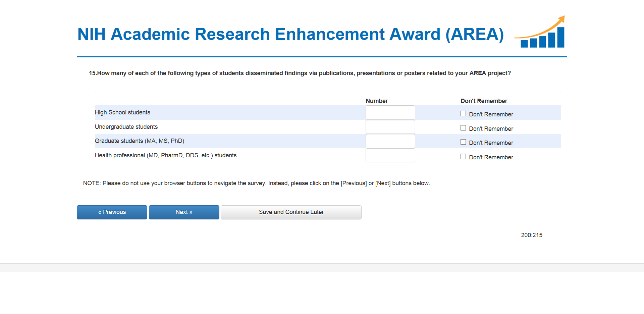Viewport: 644px width, 314px height.
Task: Enable Don't Remember for Graduate students
Action: (463, 142)
